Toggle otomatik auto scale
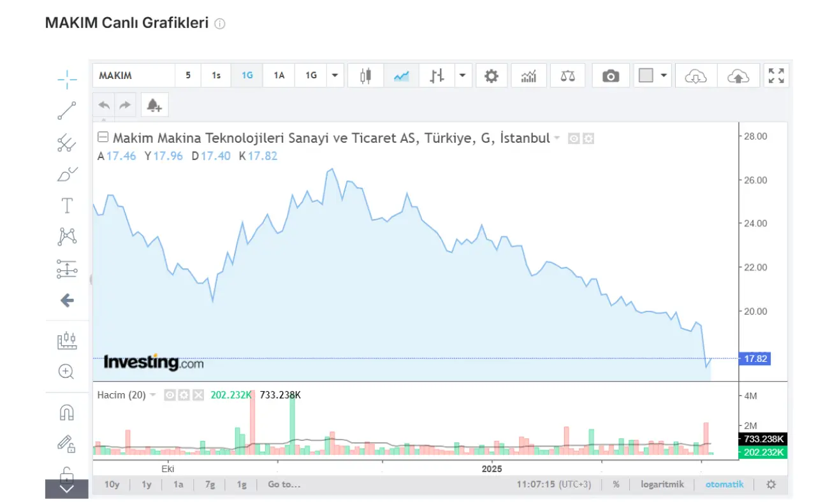 point(724,484)
